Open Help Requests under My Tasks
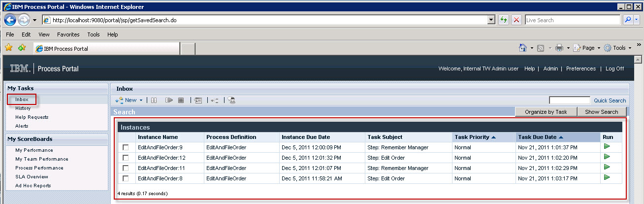This screenshot has width=644, height=204. coord(32,117)
